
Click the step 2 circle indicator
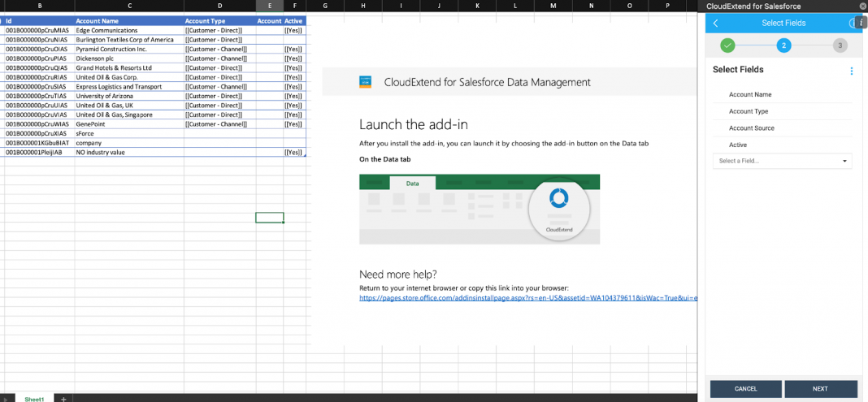point(783,45)
